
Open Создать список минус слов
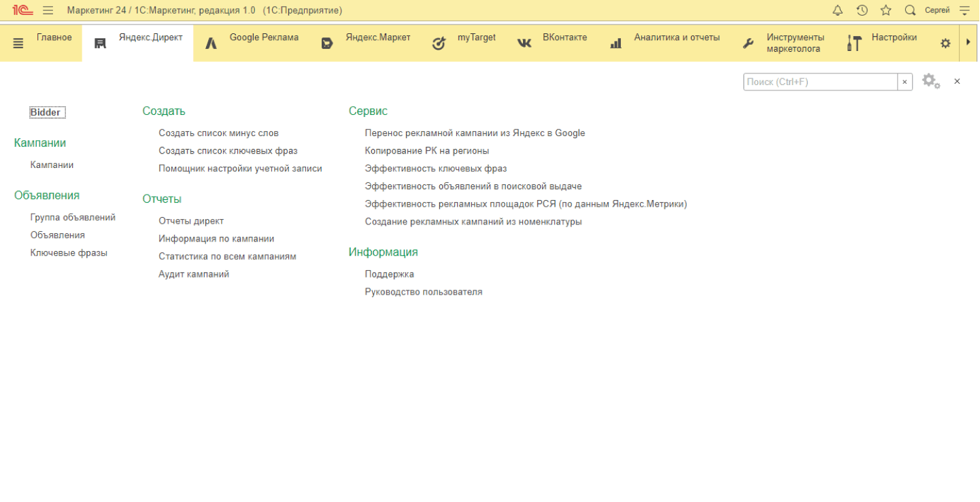(218, 133)
